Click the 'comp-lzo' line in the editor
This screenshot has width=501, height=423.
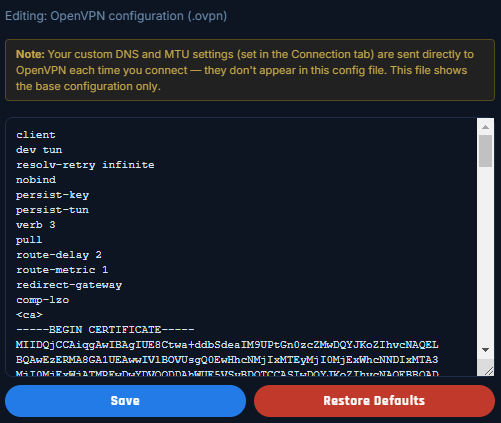click(x=43, y=300)
